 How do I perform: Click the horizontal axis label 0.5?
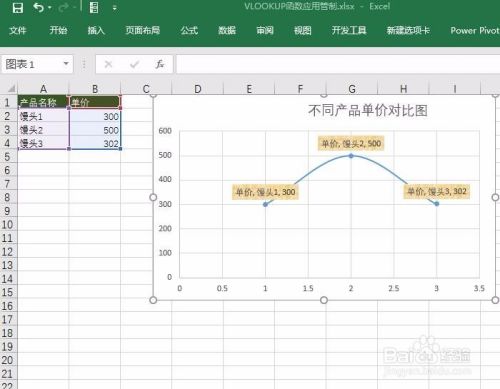(222, 288)
